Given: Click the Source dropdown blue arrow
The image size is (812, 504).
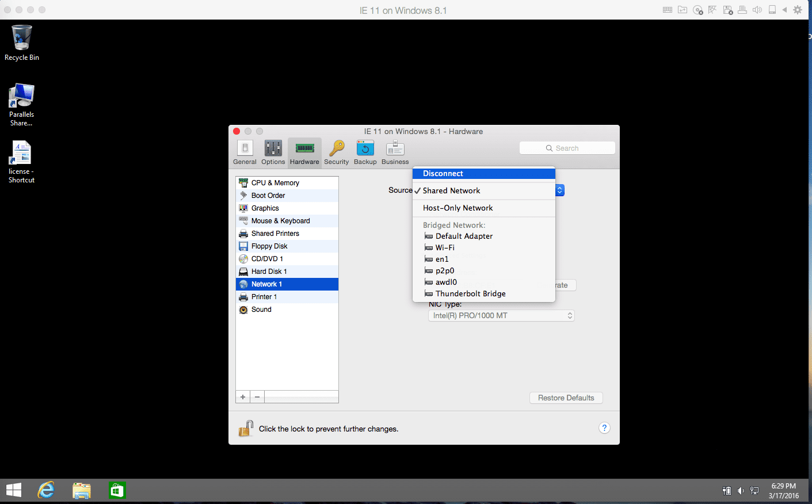Looking at the screenshot, I should pyautogui.click(x=560, y=190).
